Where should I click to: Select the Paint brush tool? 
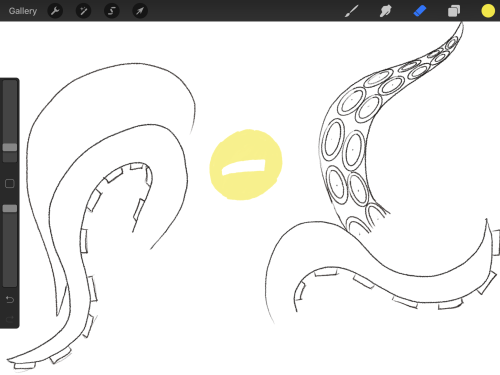click(352, 11)
